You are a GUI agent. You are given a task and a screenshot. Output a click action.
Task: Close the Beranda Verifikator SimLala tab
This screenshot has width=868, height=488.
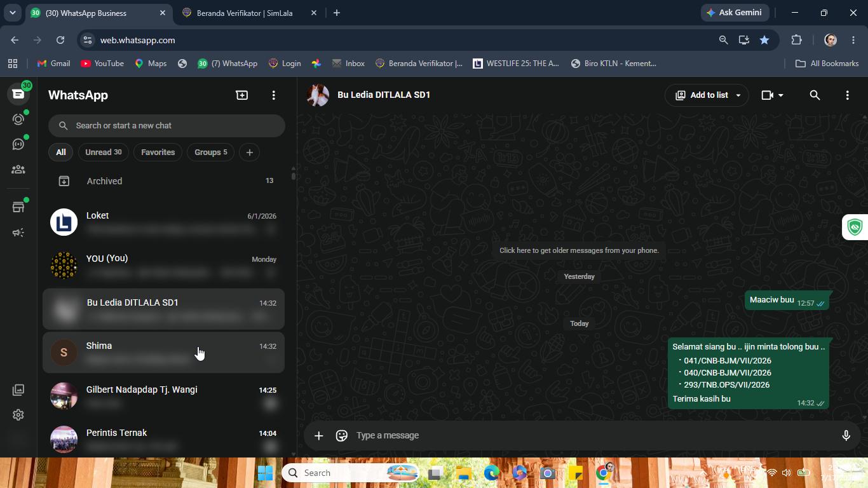[314, 13]
